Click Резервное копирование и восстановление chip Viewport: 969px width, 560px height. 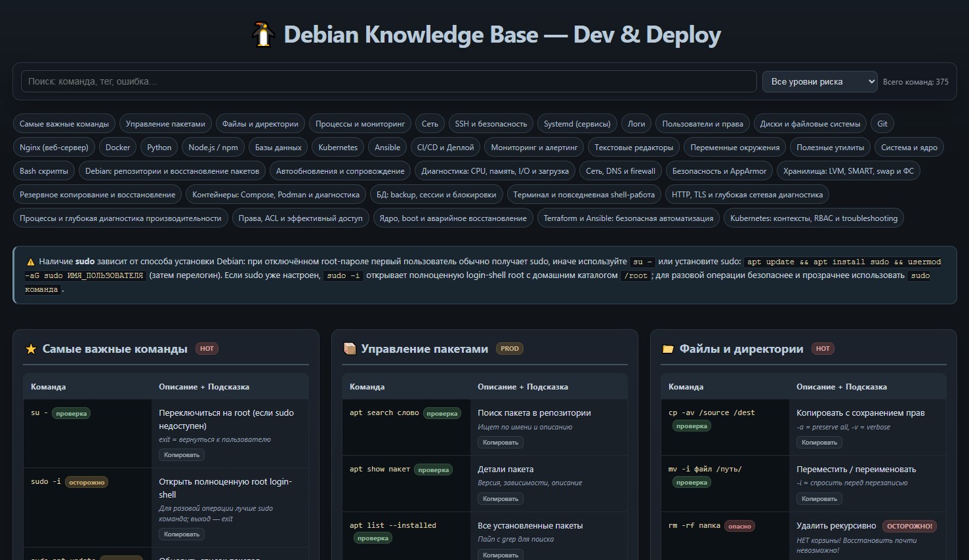coord(98,195)
